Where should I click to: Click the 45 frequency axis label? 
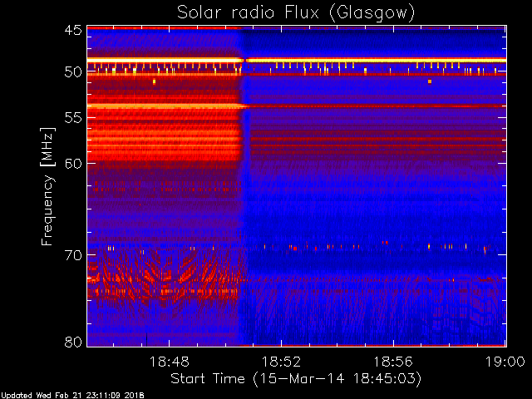tap(73, 30)
